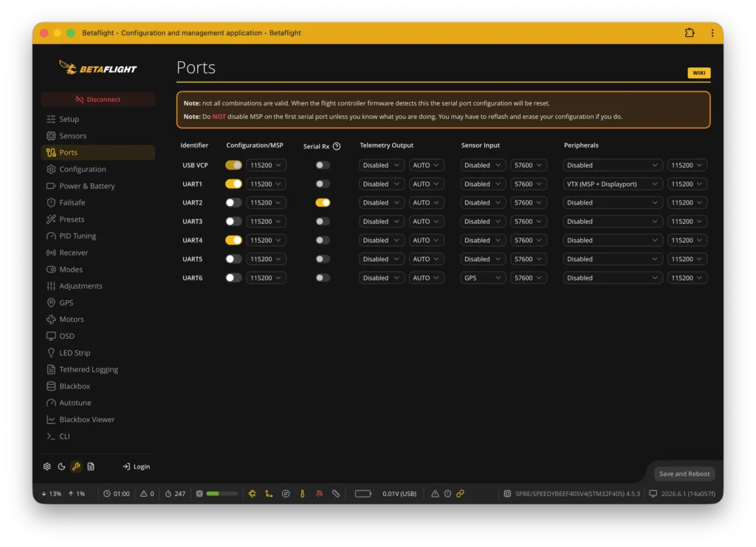This screenshot has width=756, height=547.
Task: Click the gyro sensor status icon
Action: click(252, 494)
